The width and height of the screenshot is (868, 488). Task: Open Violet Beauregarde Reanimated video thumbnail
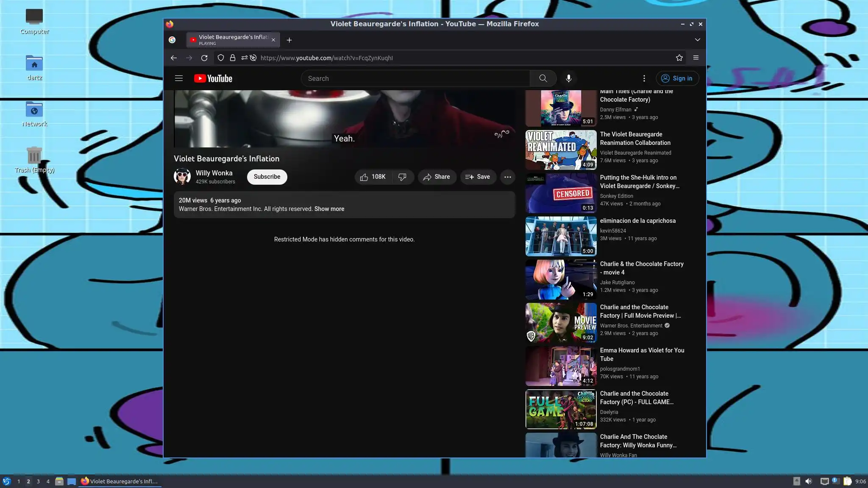pos(561,150)
